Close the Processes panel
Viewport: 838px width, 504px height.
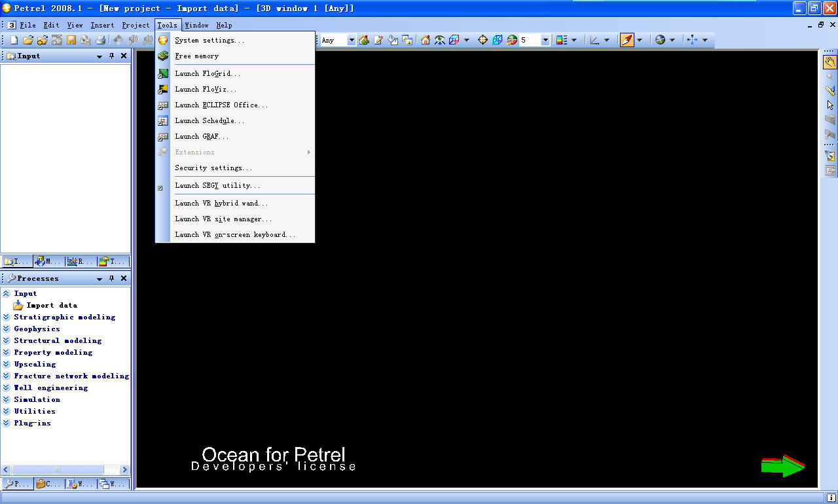click(124, 279)
